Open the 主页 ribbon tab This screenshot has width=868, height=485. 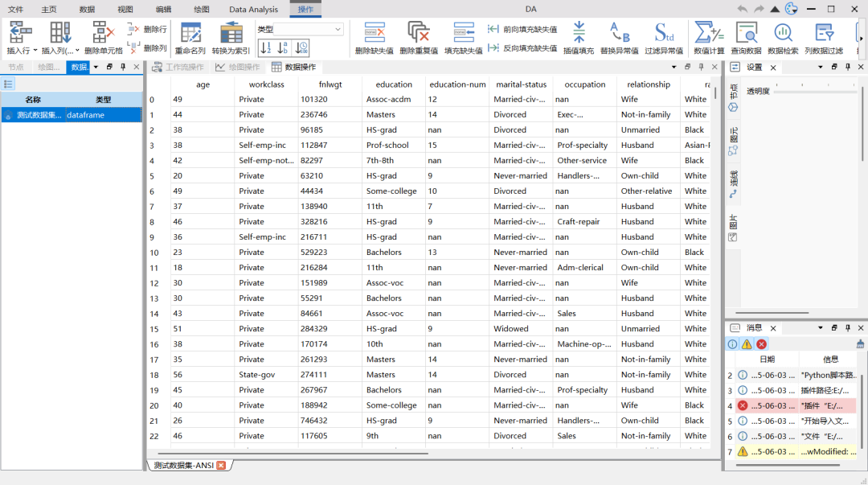pyautogui.click(x=49, y=10)
